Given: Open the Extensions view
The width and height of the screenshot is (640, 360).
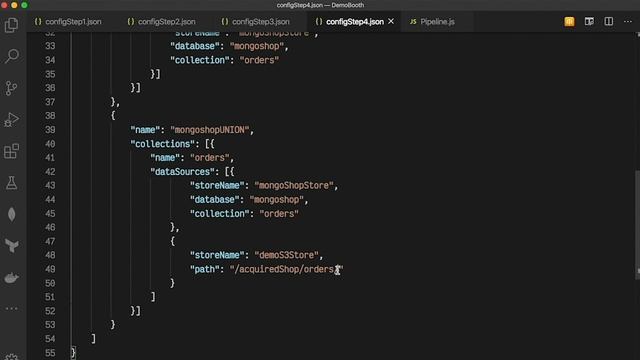Looking at the screenshot, I should pos(11,151).
